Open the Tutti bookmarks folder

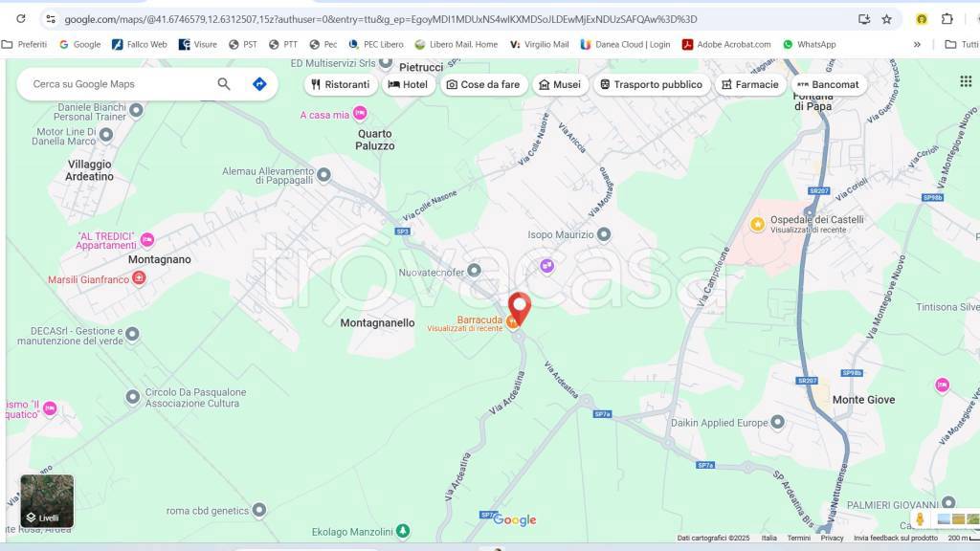pos(960,44)
